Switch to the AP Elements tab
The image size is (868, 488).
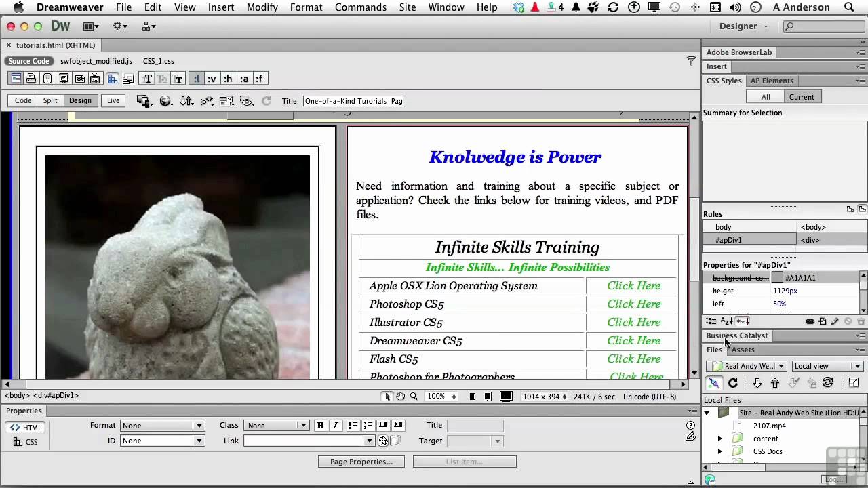772,81
